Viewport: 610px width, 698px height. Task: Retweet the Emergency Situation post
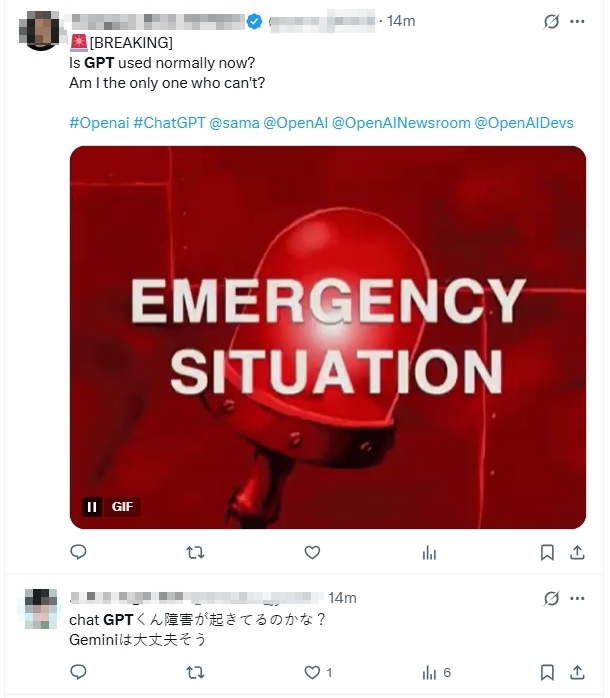click(195, 553)
